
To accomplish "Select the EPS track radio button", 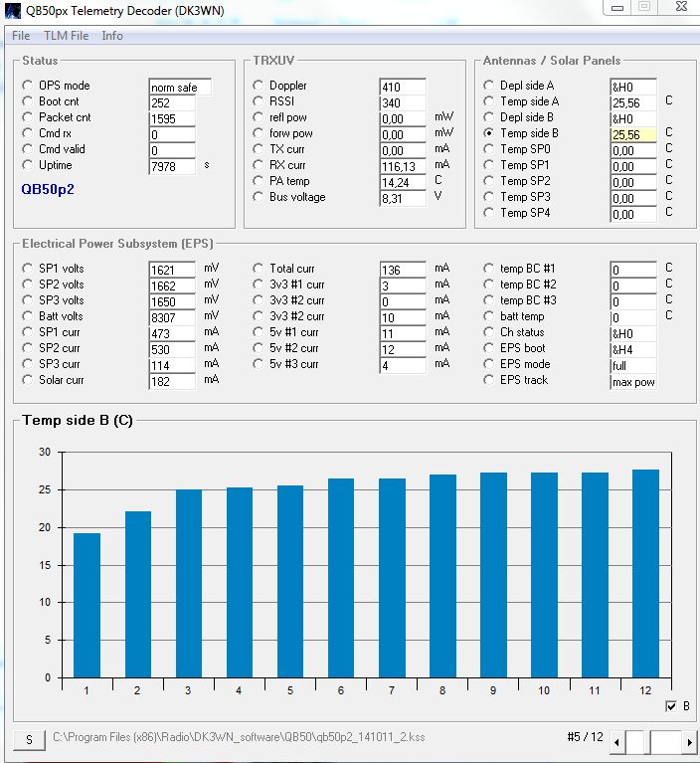I will (488, 380).
